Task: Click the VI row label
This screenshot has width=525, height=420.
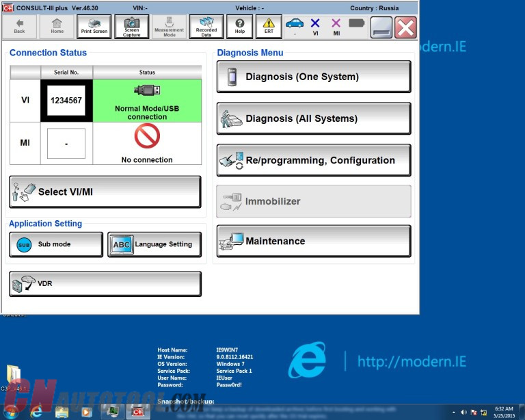Action: click(x=25, y=100)
